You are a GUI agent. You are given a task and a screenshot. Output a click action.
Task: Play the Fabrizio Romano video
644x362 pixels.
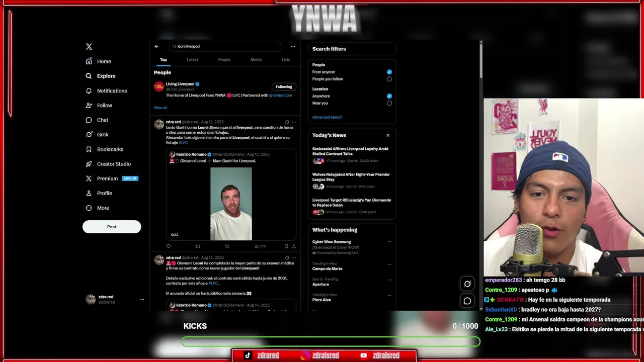point(231,204)
